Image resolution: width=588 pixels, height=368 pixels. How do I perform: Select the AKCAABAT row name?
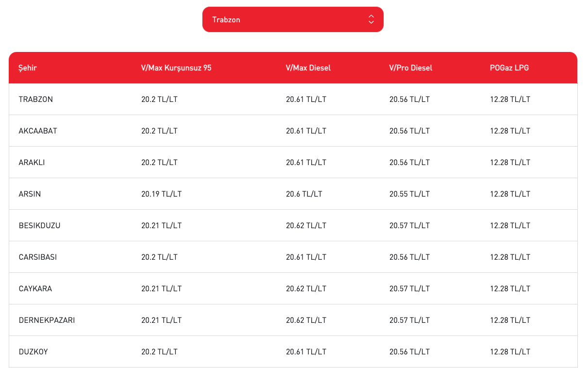point(38,131)
